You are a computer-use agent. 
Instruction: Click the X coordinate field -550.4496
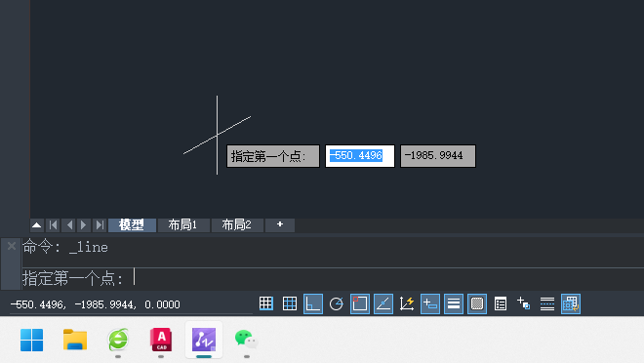coord(360,156)
